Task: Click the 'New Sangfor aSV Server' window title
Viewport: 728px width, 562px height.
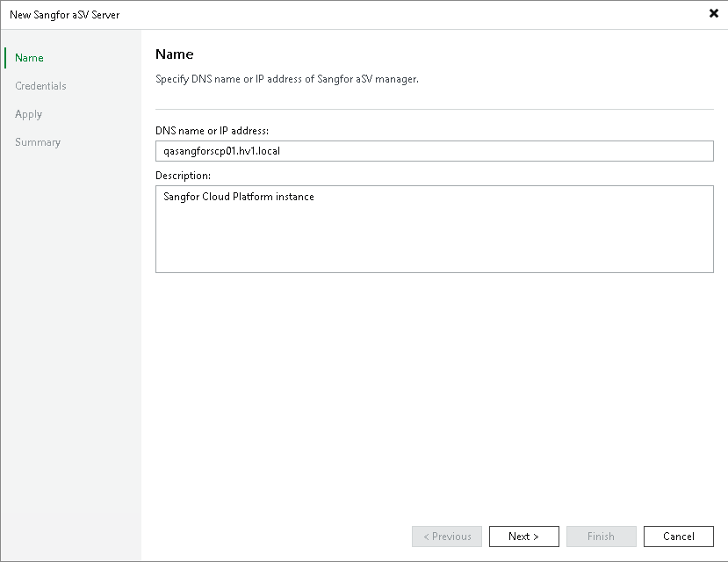Action: (64, 15)
